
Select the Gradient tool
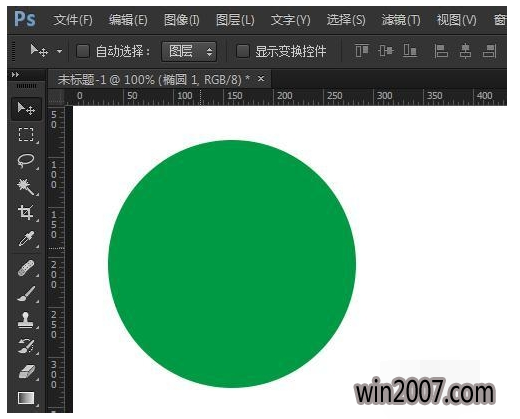26,398
